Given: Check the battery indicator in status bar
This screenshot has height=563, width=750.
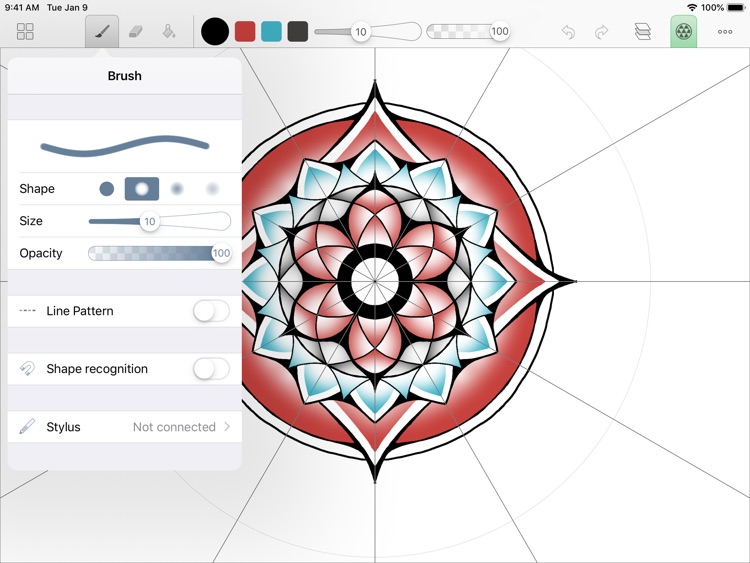Looking at the screenshot, I should click(x=736, y=8).
